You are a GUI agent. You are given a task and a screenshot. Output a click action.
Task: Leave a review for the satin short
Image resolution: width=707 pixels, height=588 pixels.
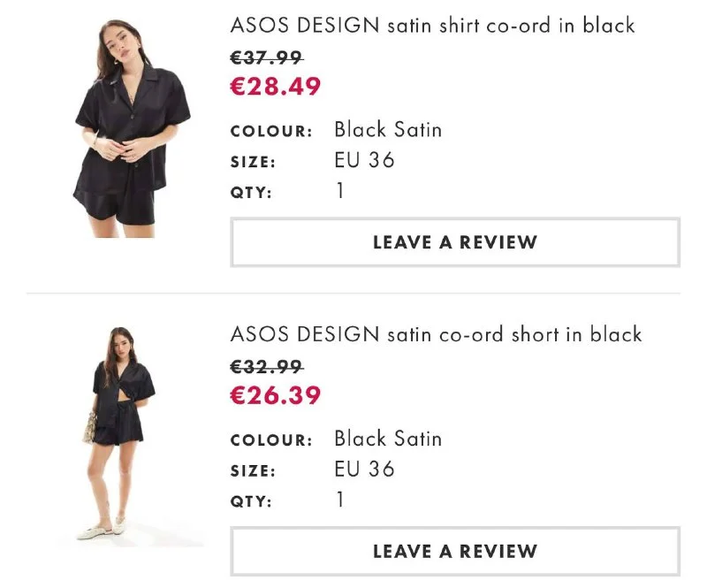pyautogui.click(x=455, y=552)
